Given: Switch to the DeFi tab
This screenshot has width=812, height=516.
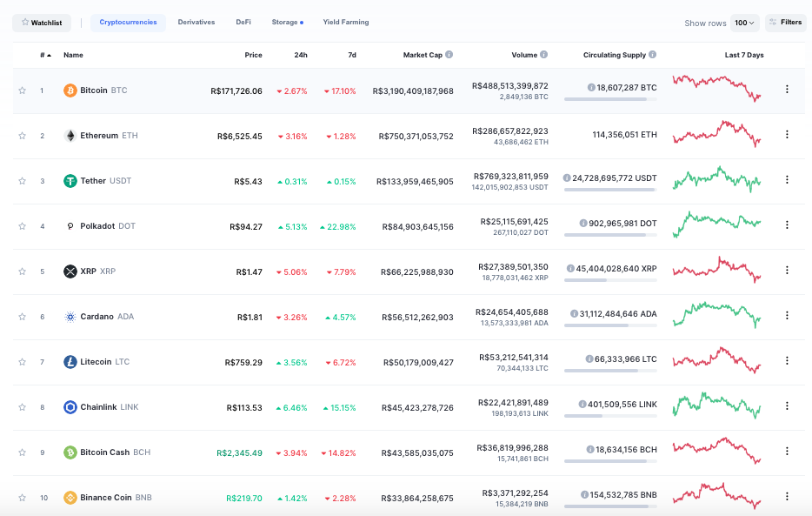Looking at the screenshot, I should pyautogui.click(x=243, y=23).
